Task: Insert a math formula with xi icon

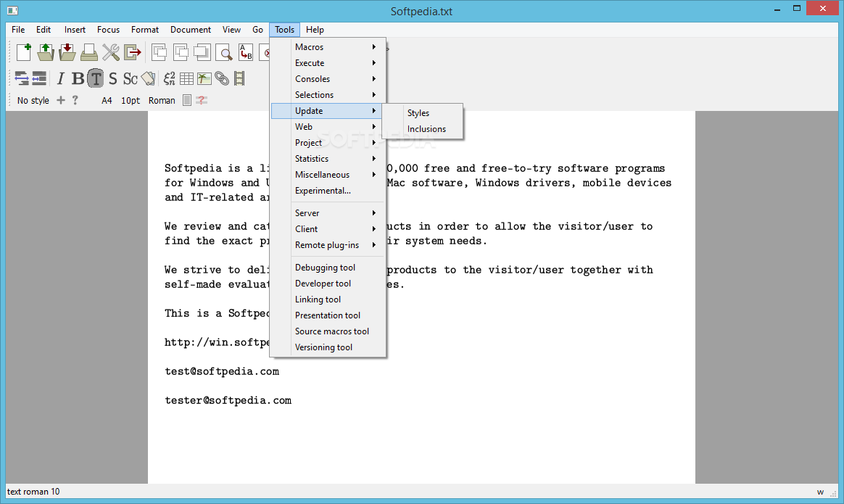Action: click(169, 78)
